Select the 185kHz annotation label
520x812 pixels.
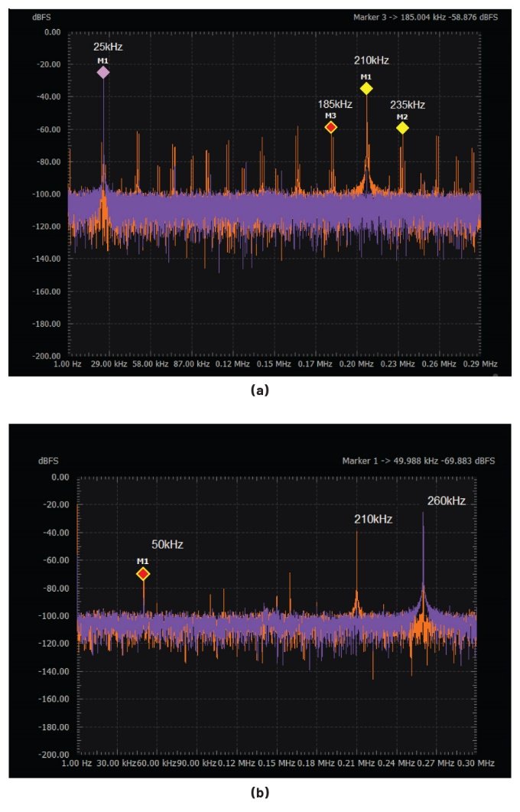[335, 104]
